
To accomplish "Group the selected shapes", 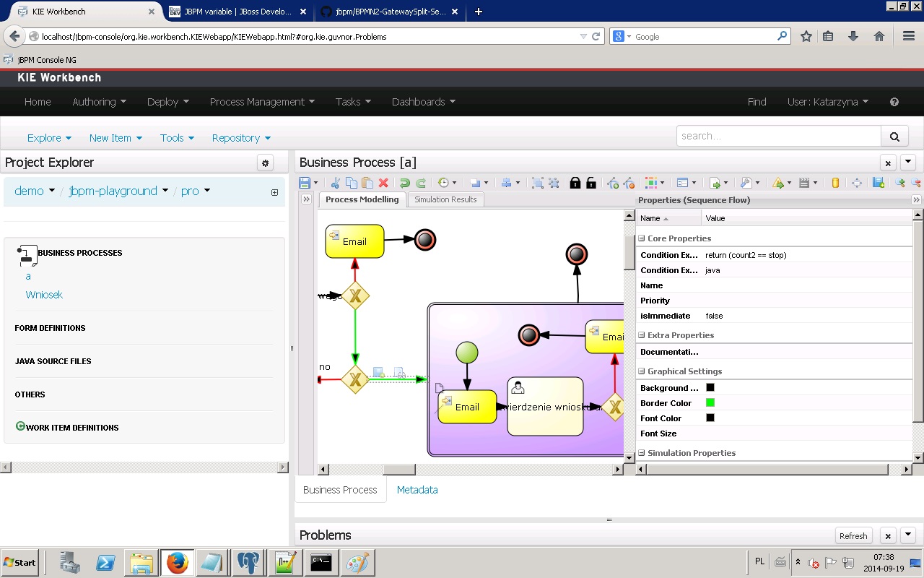I will pyautogui.click(x=537, y=183).
